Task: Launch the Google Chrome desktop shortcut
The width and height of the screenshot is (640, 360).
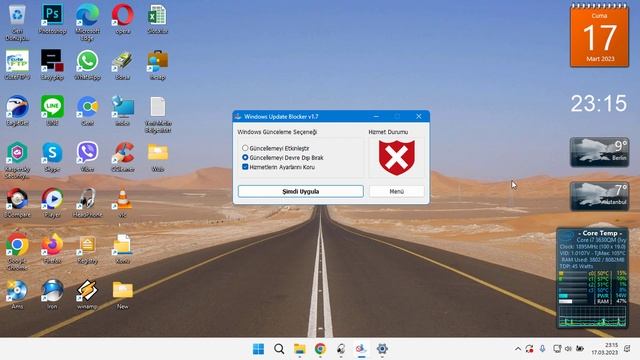Action: pos(17,252)
